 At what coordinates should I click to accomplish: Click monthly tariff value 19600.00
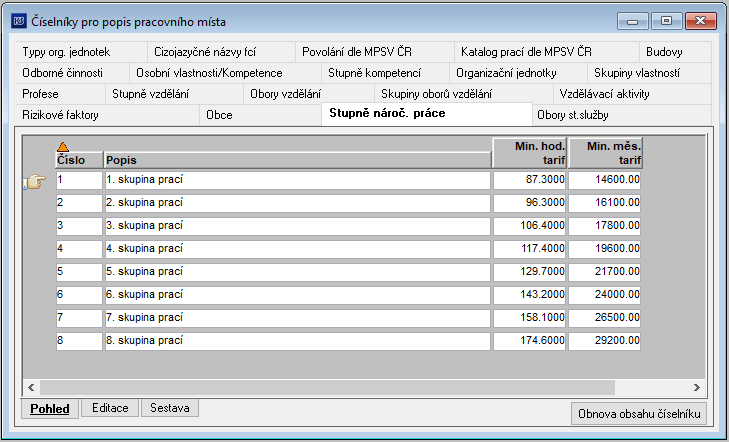604,249
